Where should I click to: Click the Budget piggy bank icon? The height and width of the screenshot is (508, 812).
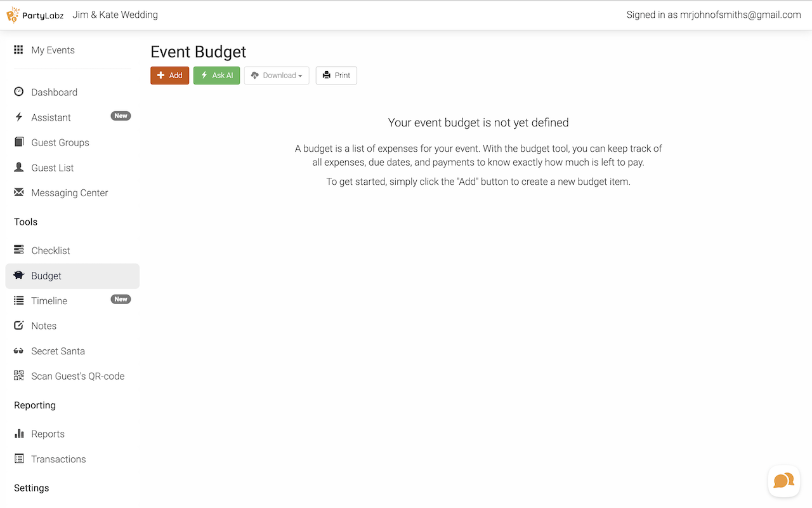(x=19, y=276)
